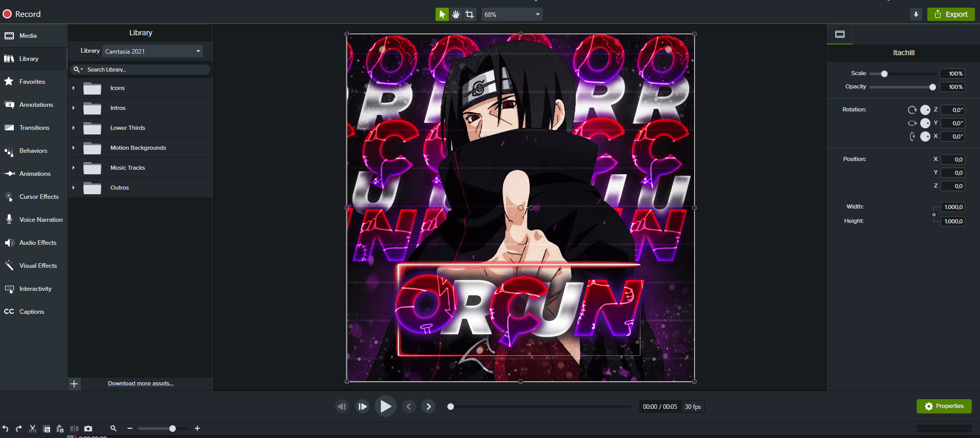The width and height of the screenshot is (980, 438).
Task: Expand the Outros folder
Action: [x=74, y=188]
